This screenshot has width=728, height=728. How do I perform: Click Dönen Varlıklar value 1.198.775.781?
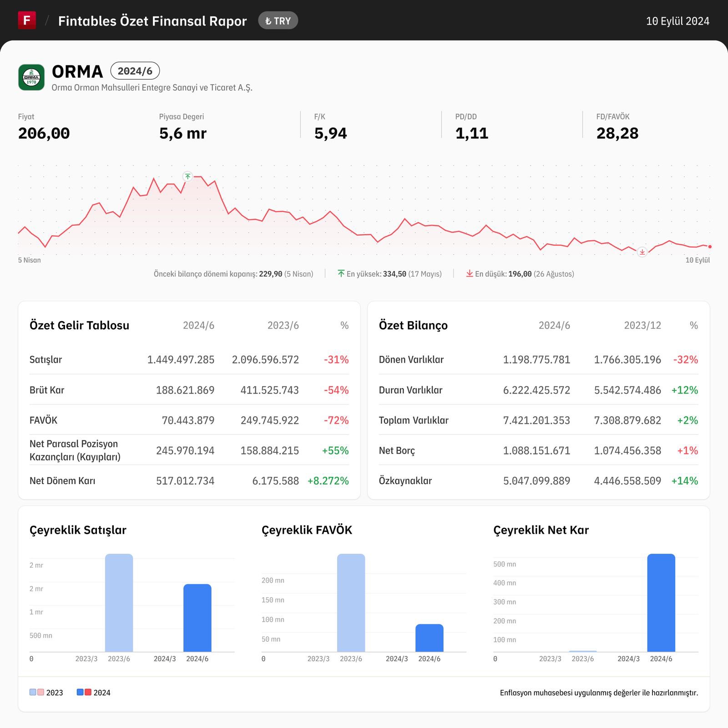click(x=536, y=359)
